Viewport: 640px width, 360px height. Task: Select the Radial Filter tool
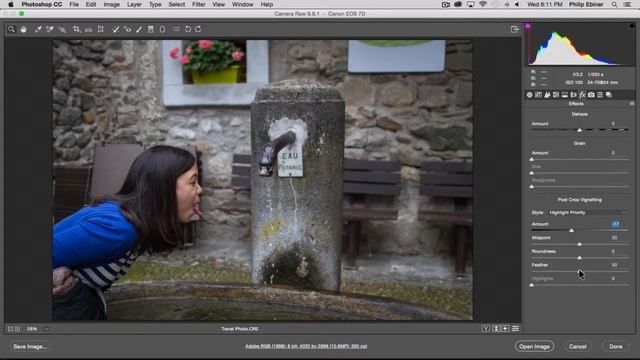coord(162,29)
